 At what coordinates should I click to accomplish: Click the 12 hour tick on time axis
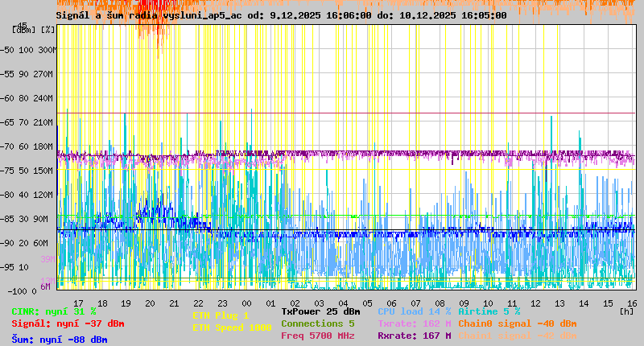[536, 303]
